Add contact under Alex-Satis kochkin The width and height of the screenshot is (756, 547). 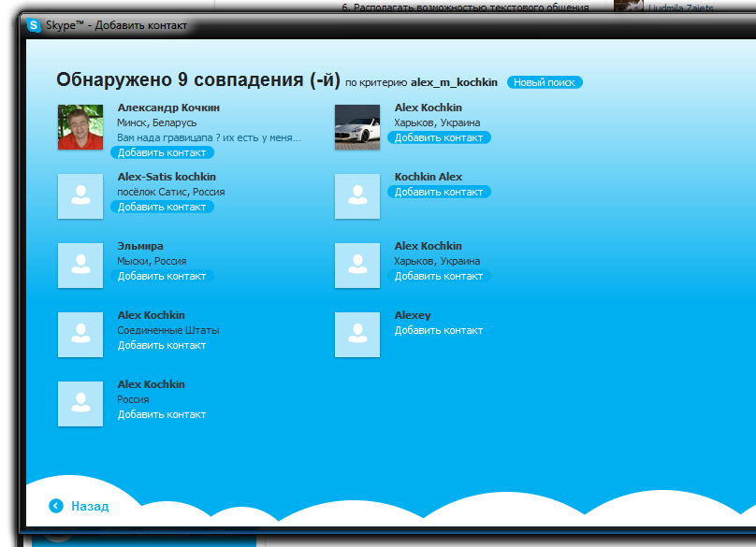(162, 207)
